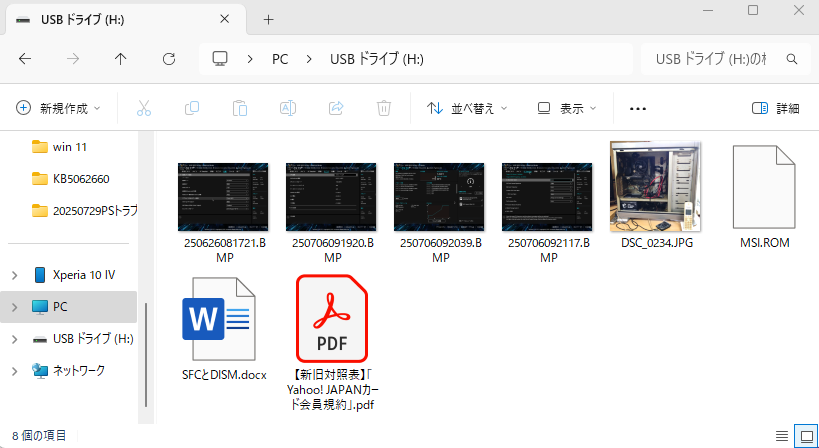Close the USB ドライブ (H:) tab
The image size is (819, 448).
coord(224,19)
